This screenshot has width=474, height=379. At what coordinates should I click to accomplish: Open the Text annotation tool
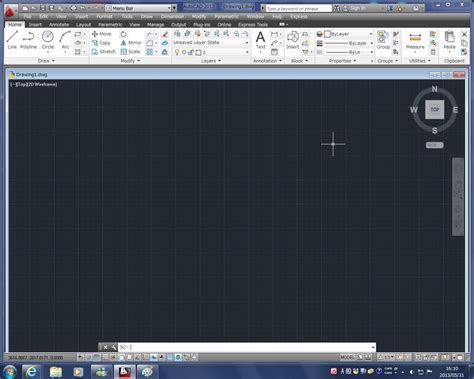(x=261, y=40)
